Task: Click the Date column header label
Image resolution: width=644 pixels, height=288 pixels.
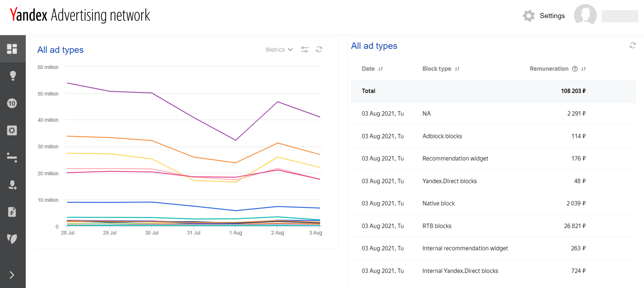Action: pos(368,69)
